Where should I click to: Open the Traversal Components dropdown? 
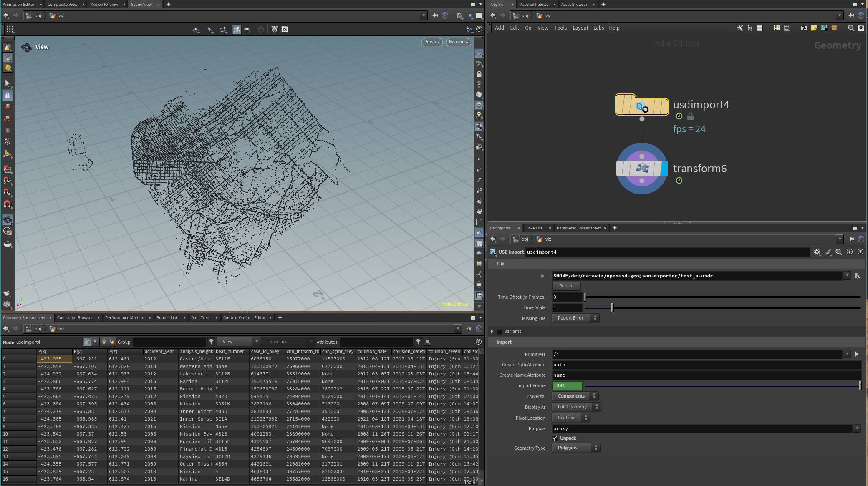coord(575,396)
